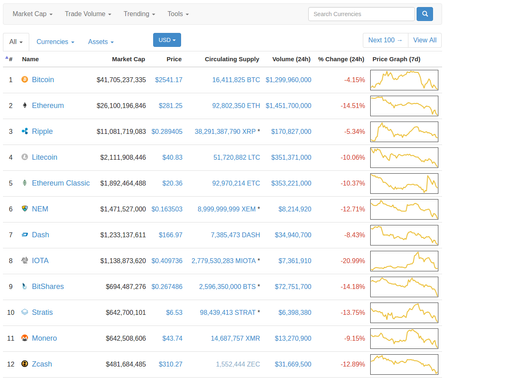Open the Market Cap dropdown menu
Viewport: 508px width, 380px height.
[32, 14]
